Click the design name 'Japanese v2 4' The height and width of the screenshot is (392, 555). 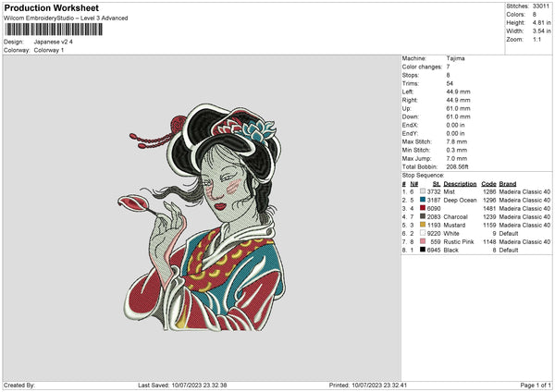click(x=53, y=42)
